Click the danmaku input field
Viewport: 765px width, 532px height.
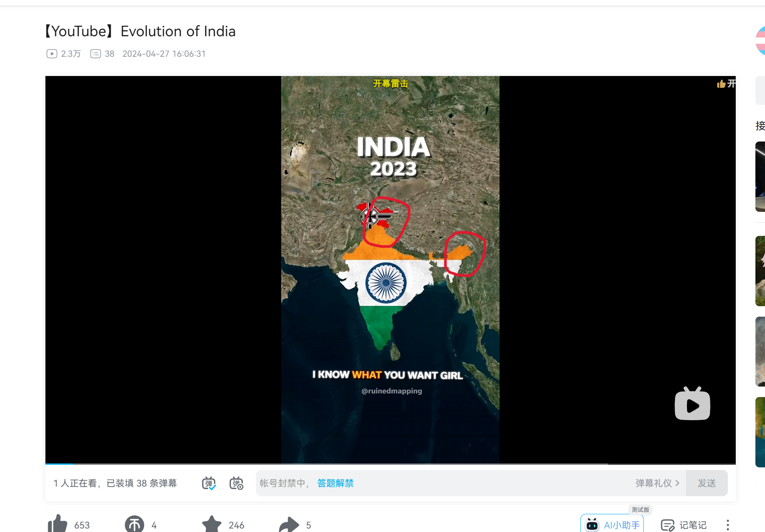point(480,483)
